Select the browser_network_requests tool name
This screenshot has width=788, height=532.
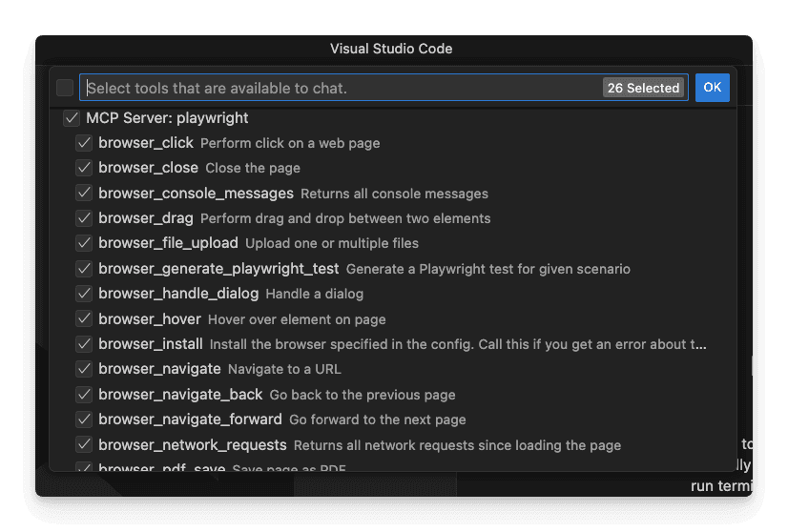pos(193,444)
